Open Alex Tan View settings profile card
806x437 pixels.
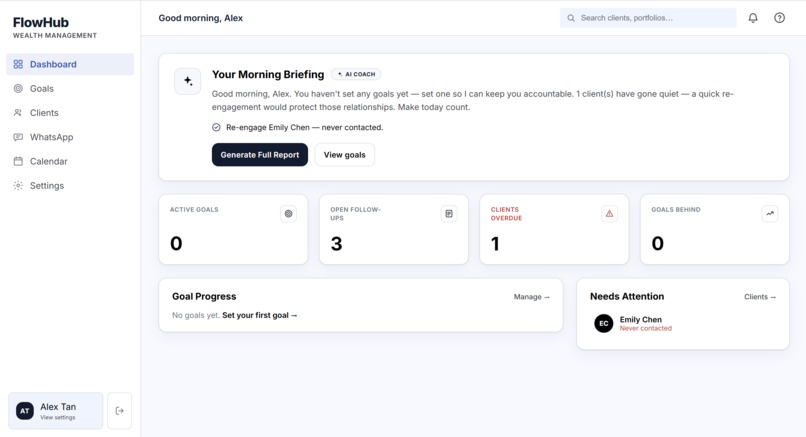(x=56, y=411)
